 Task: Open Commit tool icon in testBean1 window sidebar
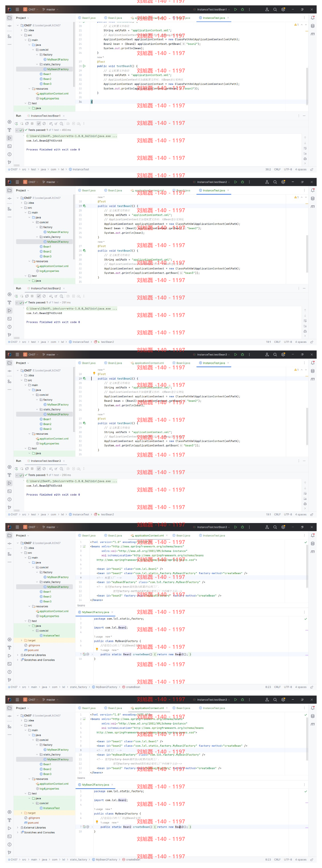tap(9, 26)
